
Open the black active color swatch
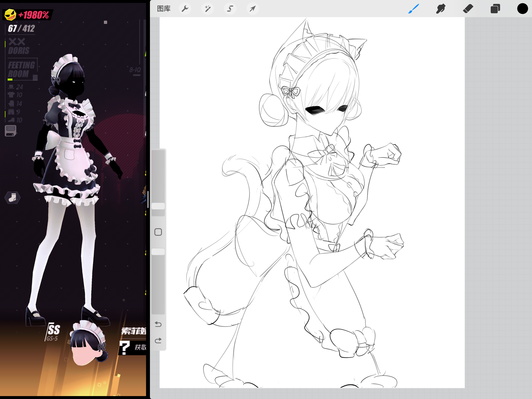[x=522, y=9]
